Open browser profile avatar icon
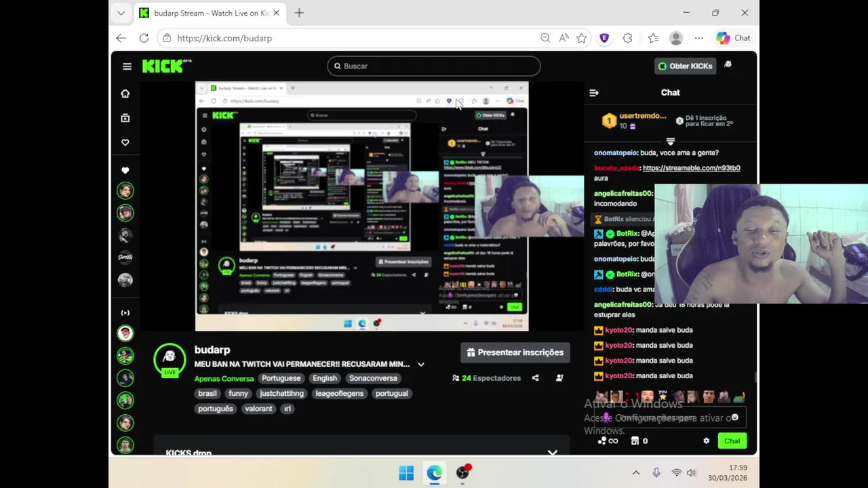 tap(676, 38)
